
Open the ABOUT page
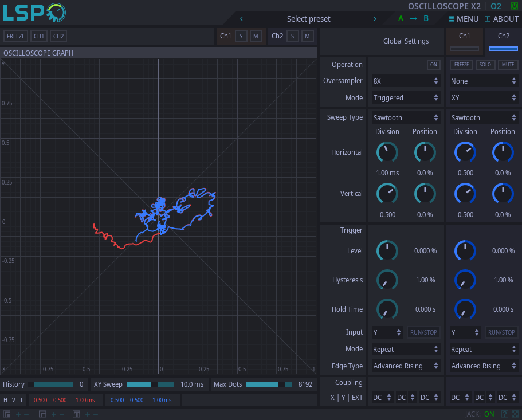[x=501, y=19]
